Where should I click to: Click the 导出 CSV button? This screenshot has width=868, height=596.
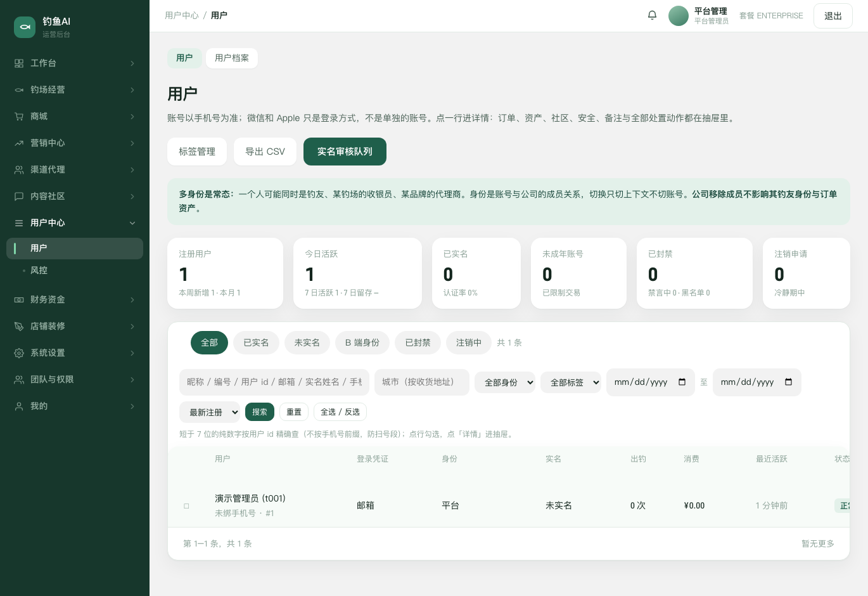point(265,152)
